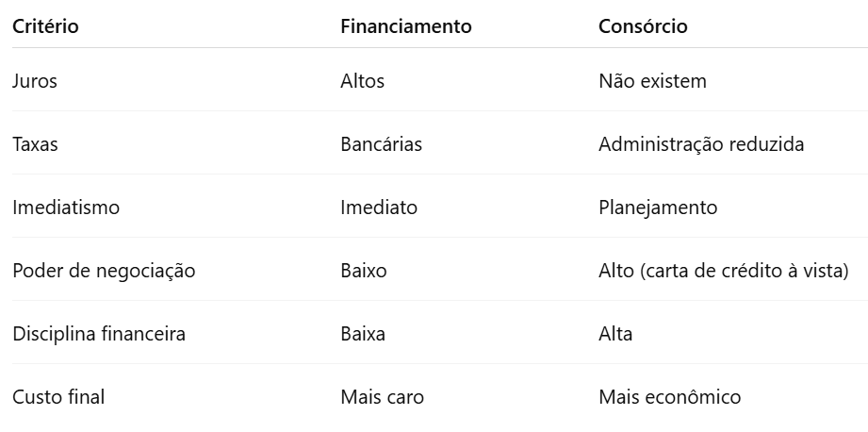Select the 'Planejamento' cell
Viewport: 868px width, 432px height.
pyautogui.click(x=658, y=208)
